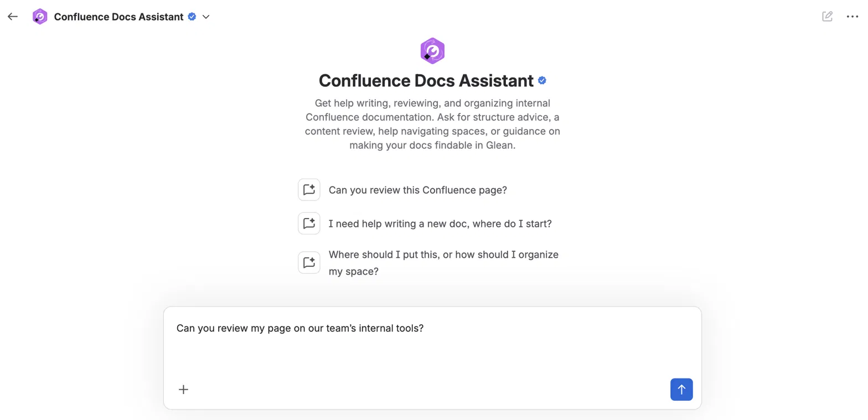This screenshot has width=868, height=420.
Task: Click chat icon beside new doc writing prompt
Action: tap(309, 224)
